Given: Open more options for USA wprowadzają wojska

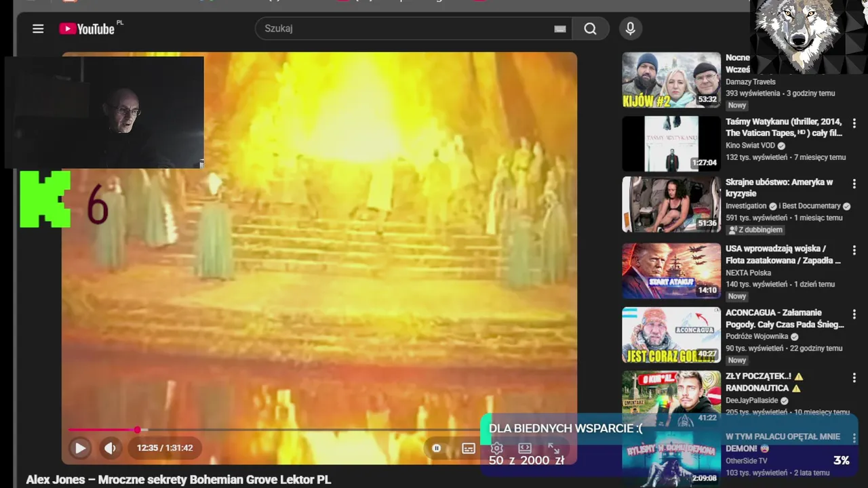Looking at the screenshot, I should (x=854, y=251).
